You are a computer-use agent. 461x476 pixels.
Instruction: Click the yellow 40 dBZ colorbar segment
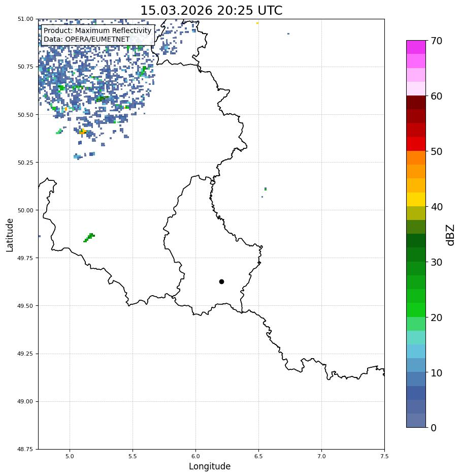[x=416, y=200]
